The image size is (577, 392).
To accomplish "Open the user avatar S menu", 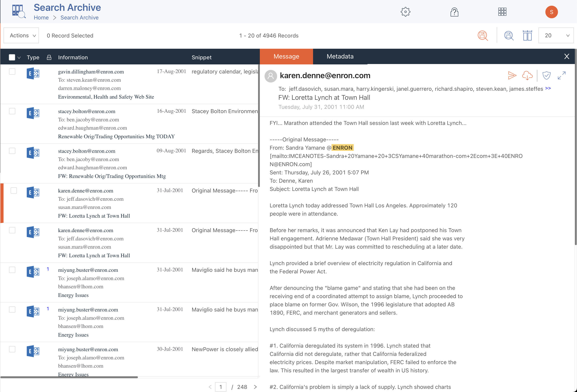I will (x=551, y=12).
